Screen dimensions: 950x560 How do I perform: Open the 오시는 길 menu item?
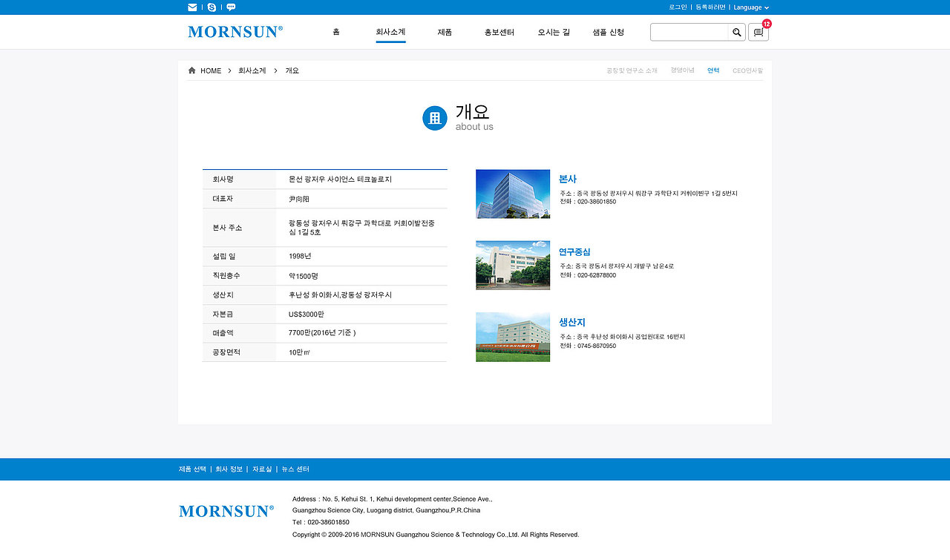click(x=554, y=33)
